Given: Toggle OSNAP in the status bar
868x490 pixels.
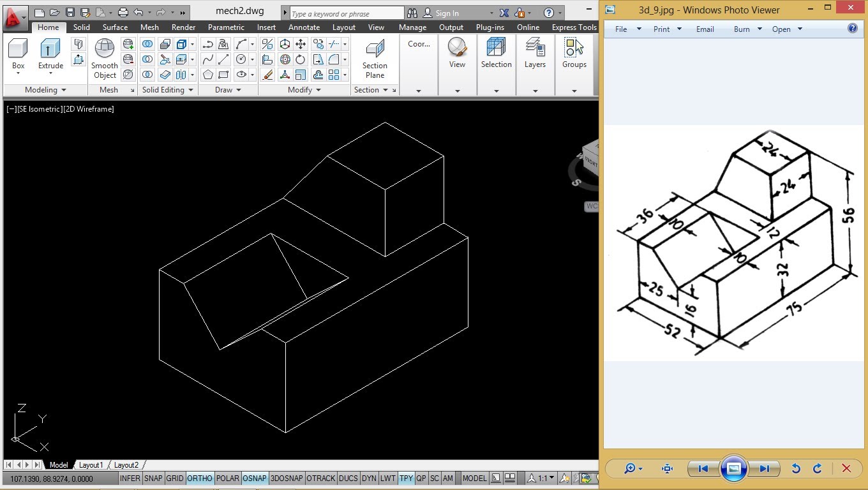Looking at the screenshot, I should coord(255,478).
